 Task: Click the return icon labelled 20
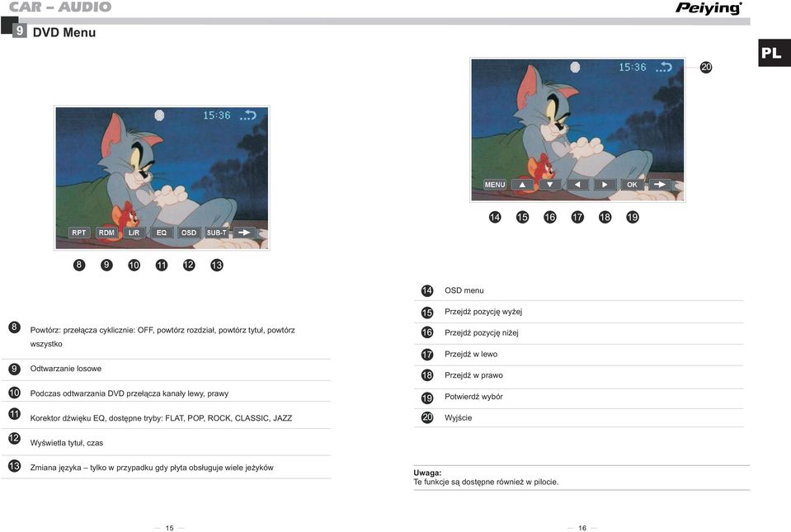tap(664, 67)
